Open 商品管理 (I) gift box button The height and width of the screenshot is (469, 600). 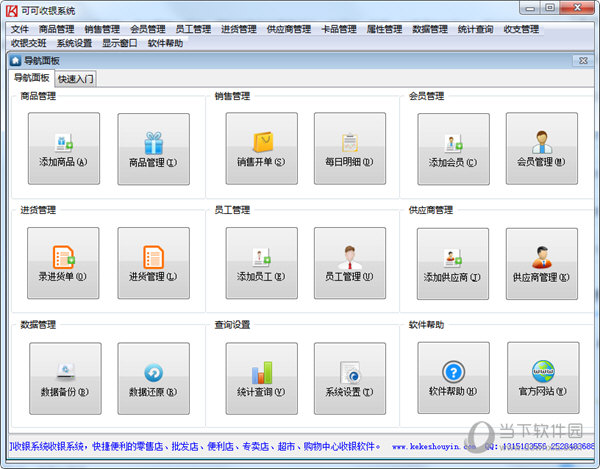click(x=153, y=149)
